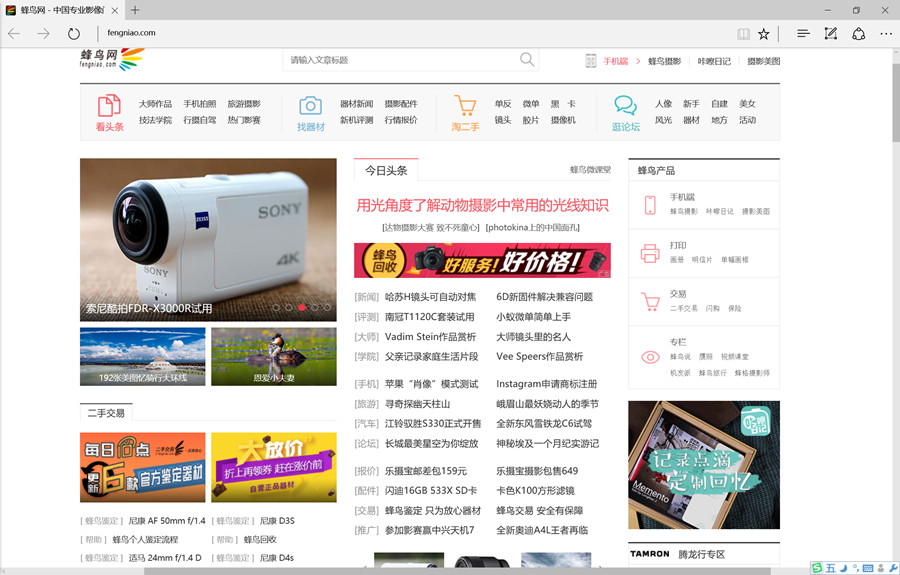Click the 蜂鸟回收 好价格 banner
The height and width of the screenshot is (575, 900).
(x=482, y=261)
